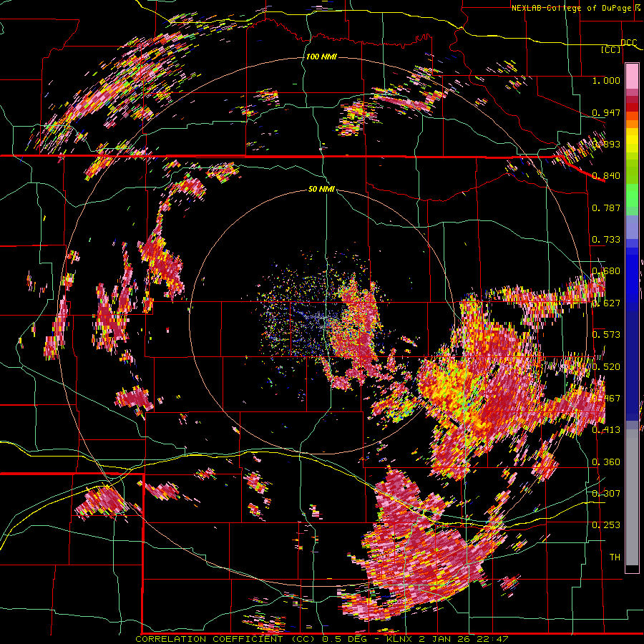Click the 0.520 legend value
Viewport: 644px width, 644px height.
click(x=606, y=366)
